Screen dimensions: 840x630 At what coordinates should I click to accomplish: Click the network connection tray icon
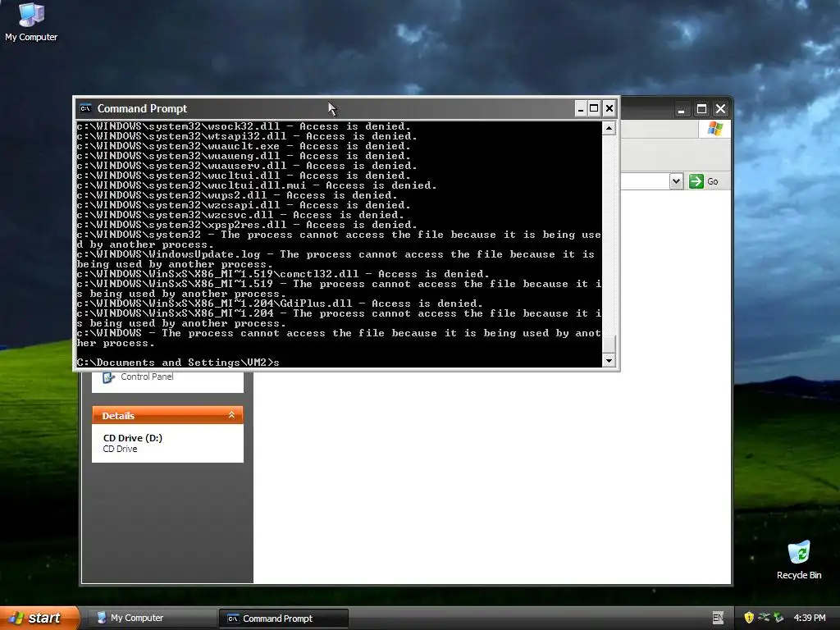pos(764,618)
